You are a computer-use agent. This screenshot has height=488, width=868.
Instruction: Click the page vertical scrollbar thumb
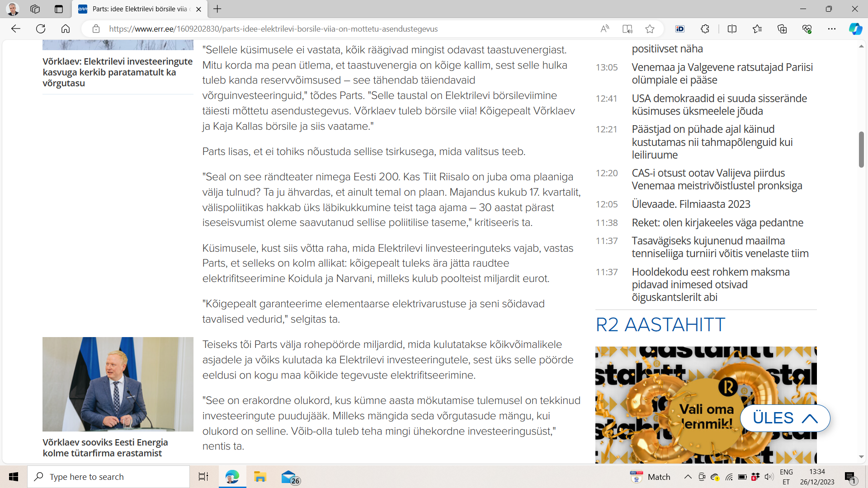click(x=861, y=149)
